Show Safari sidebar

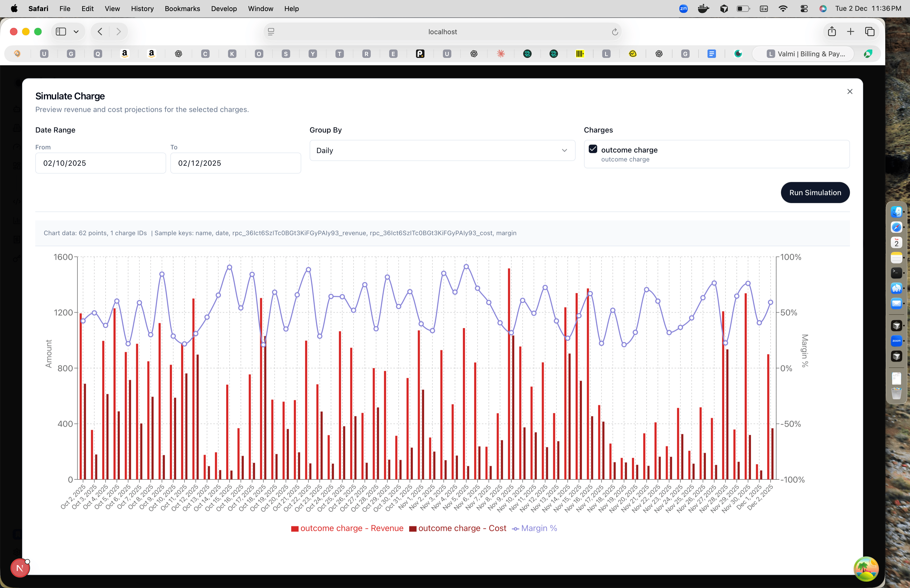tap(61, 32)
